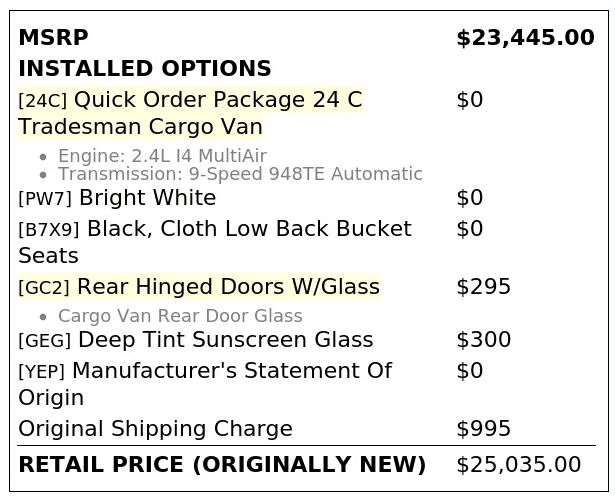Select the highlighted Quick Order Package 24 C
This screenshot has width=615, height=496.
190,113
